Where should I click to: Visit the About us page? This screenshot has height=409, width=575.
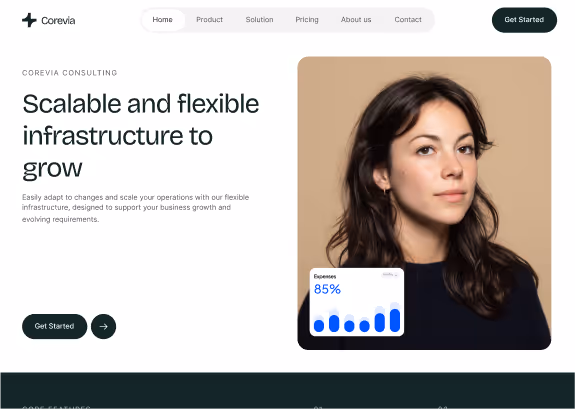point(356,20)
